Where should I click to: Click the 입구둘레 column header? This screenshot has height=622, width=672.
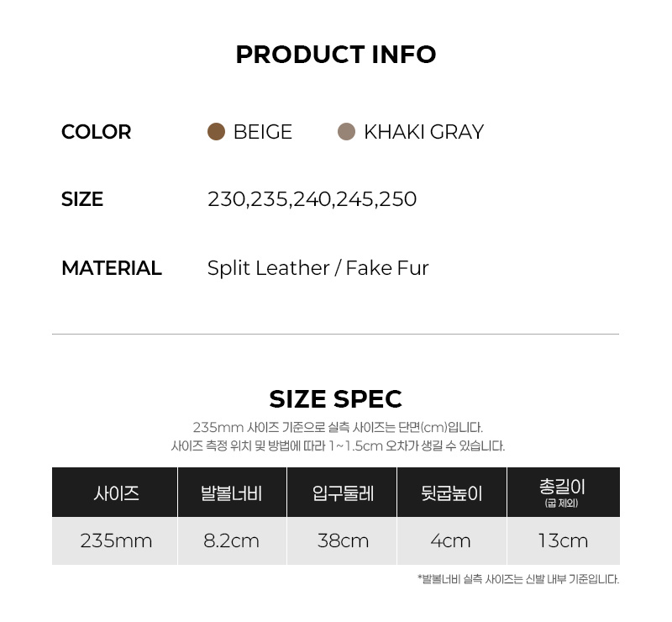[342, 492]
